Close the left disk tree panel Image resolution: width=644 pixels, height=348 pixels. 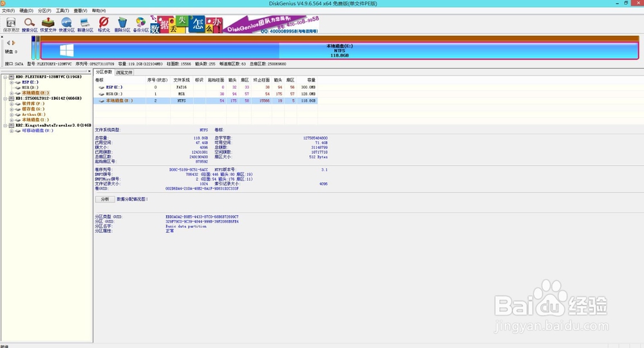point(89,71)
